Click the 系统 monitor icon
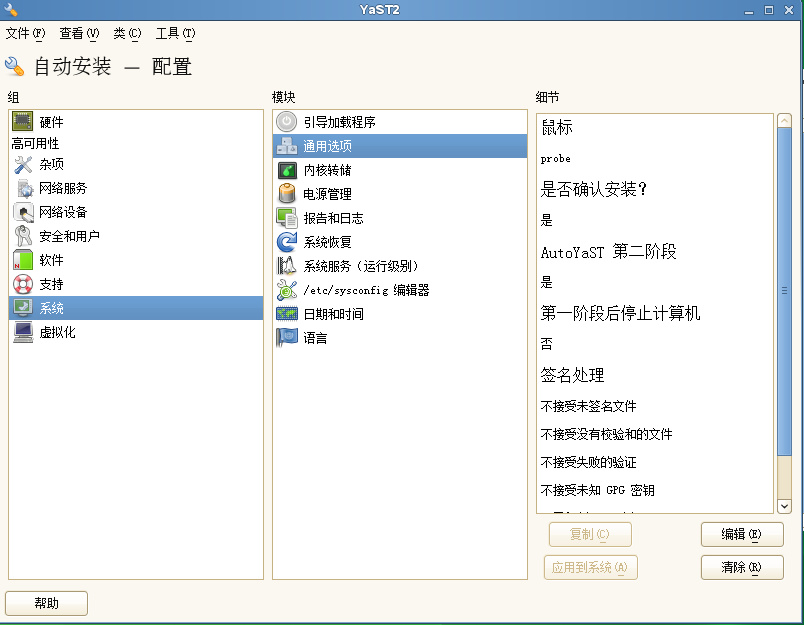The width and height of the screenshot is (804, 625). point(23,308)
